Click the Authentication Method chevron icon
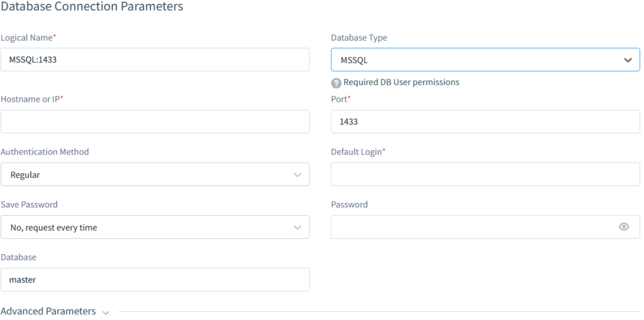Image resolution: width=644 pixels, height=320 pixels. (x=297, y=175)
